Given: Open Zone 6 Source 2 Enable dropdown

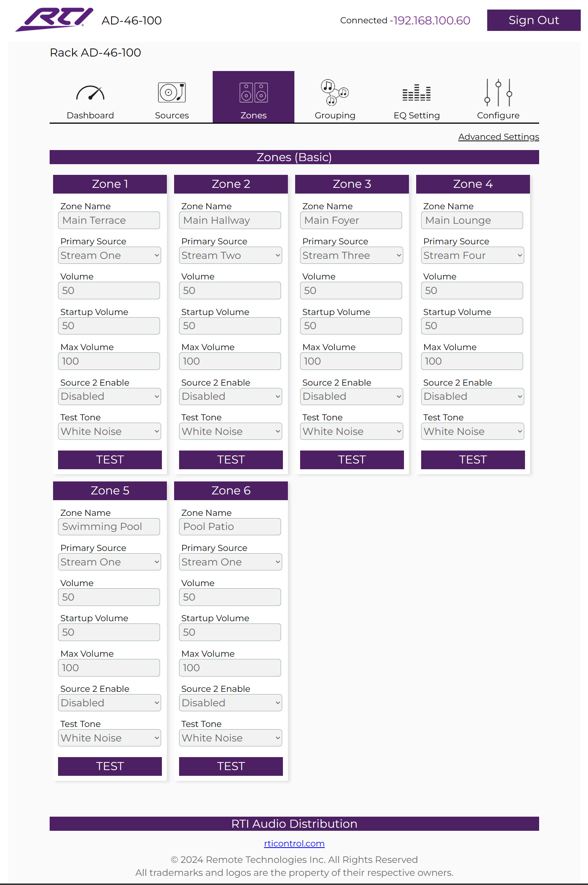Looking at the screenshot, I should [231, 703].
